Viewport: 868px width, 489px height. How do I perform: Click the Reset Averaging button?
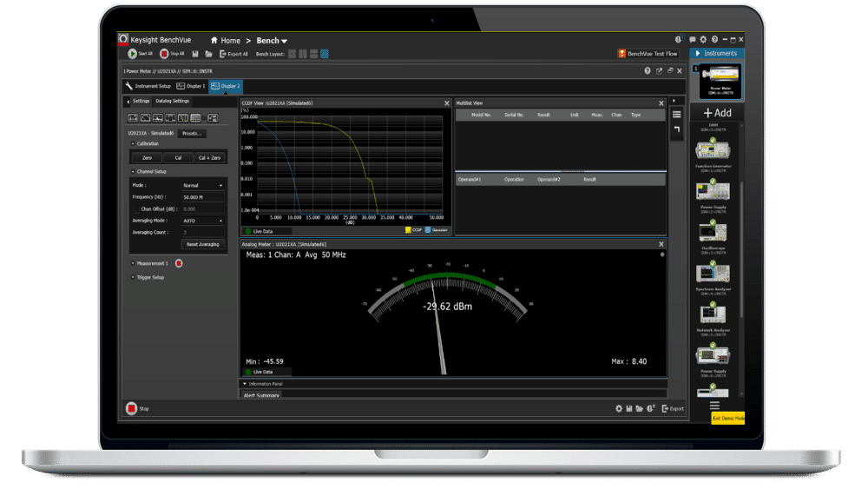click(202, 244)
